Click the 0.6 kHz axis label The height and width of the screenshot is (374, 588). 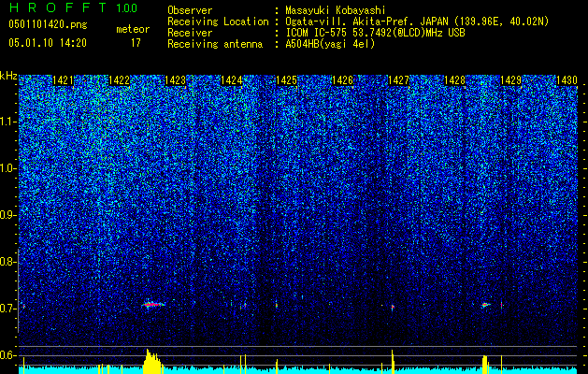tap(7, 355)
